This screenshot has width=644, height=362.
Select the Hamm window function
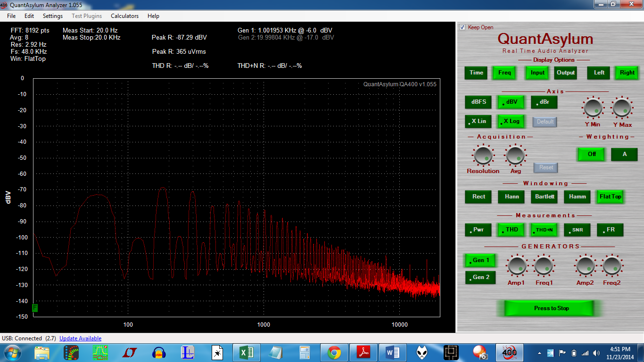click(x=577, y=197)
